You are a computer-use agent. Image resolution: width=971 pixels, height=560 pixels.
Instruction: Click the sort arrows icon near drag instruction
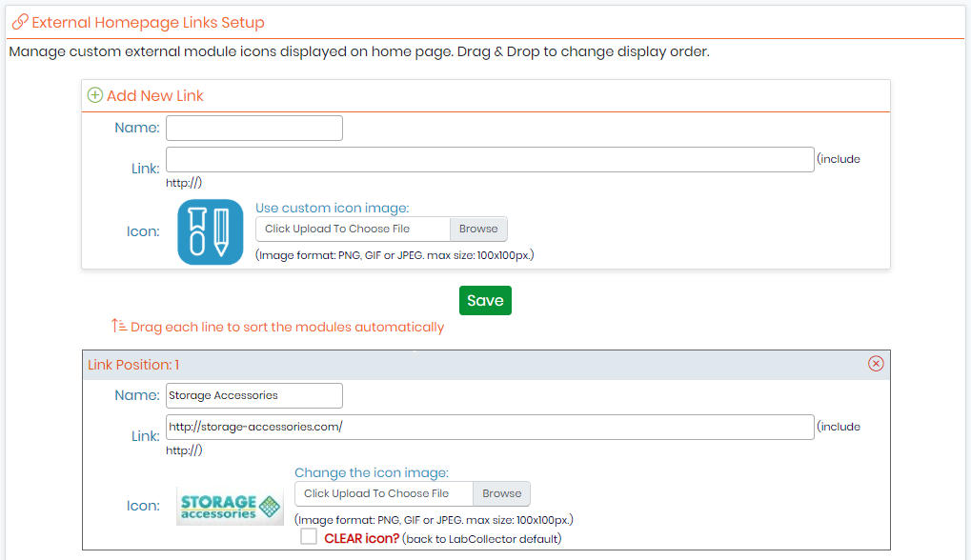pyautogui.click(x=119, y=326)
